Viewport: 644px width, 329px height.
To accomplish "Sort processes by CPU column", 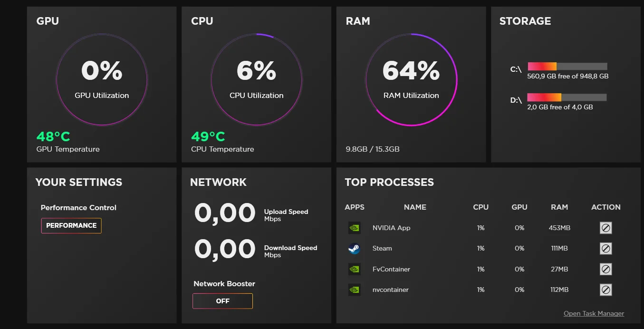I will (481, 207).
